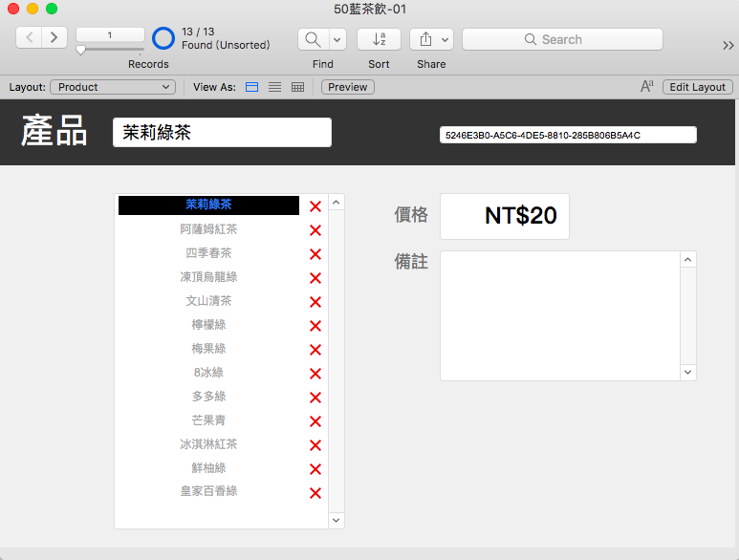Screen dimensions: 739x560
Task: Click the red X beside 文山清茶
Action: click(315, 302)
